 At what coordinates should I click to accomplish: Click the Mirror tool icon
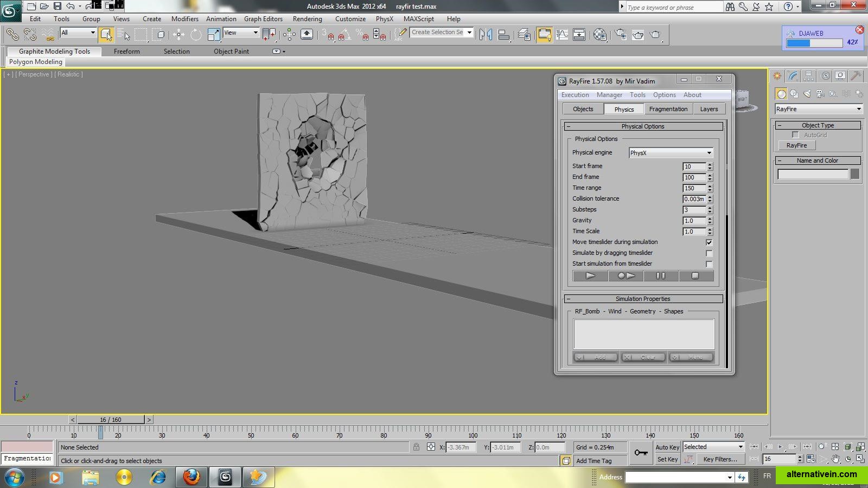(x=486, y=35)
